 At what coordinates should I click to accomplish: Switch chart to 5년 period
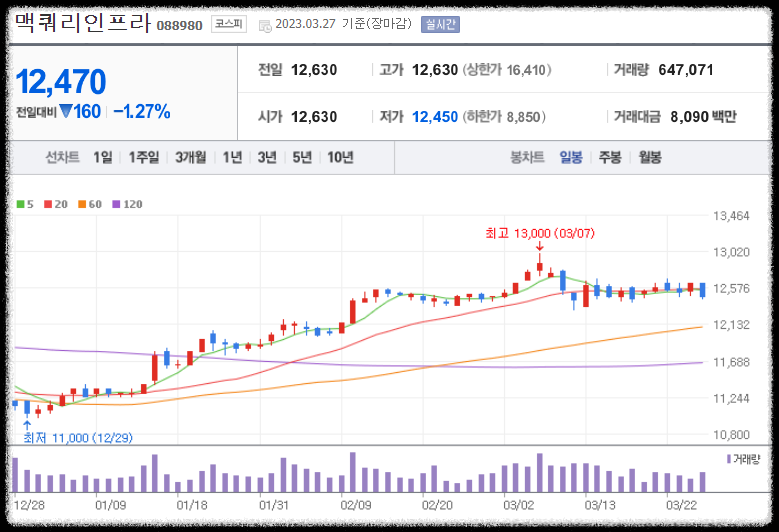[x=302, y=157]
